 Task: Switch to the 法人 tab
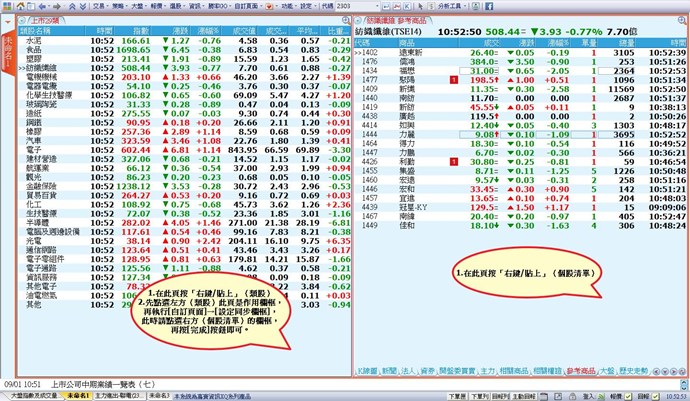[408, 371]
